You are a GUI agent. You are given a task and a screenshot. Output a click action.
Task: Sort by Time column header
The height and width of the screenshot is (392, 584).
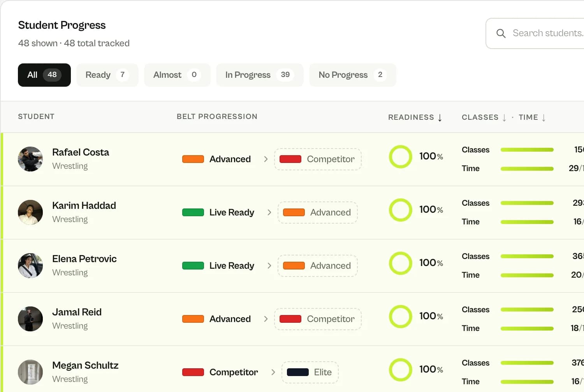click(x=532, y=117)
